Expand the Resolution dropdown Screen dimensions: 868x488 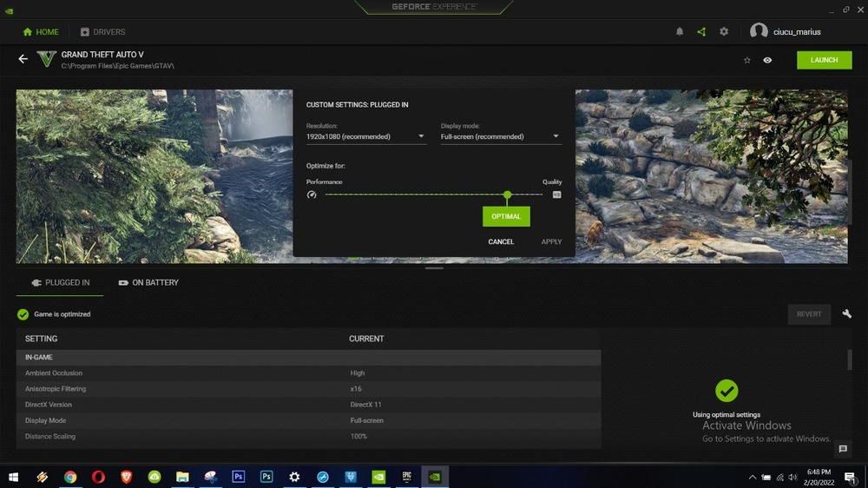point(366,136)
